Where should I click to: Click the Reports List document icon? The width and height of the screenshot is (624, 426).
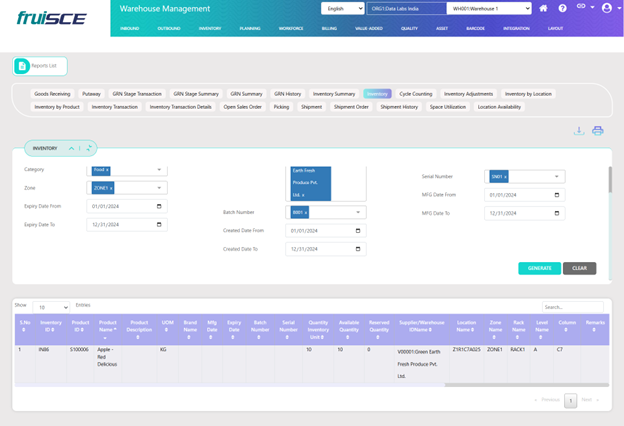(22, 66)
